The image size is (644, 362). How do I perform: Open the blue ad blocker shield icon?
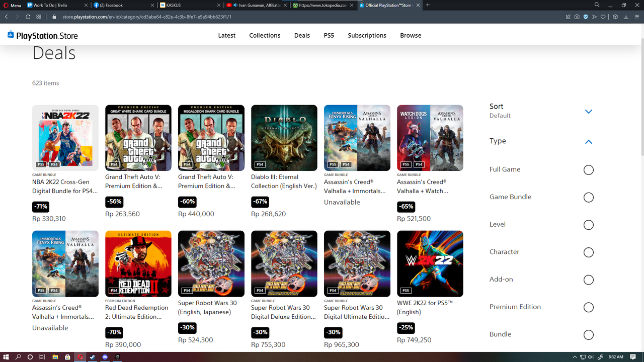pos(586,17)
